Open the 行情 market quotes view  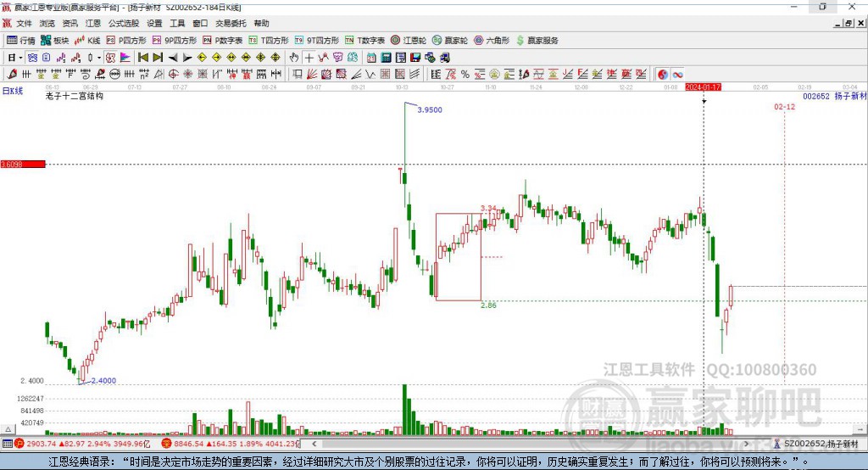click(x=21, y=41)
